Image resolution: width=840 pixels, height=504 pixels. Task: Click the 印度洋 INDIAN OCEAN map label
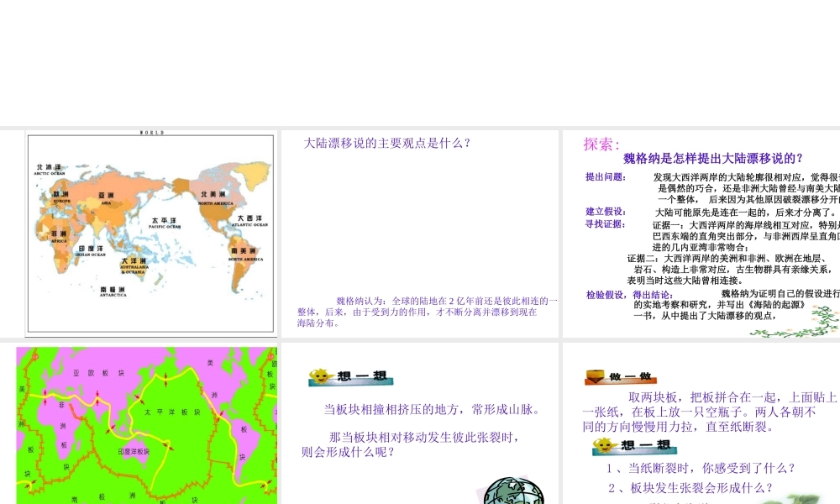pos(91,251)
